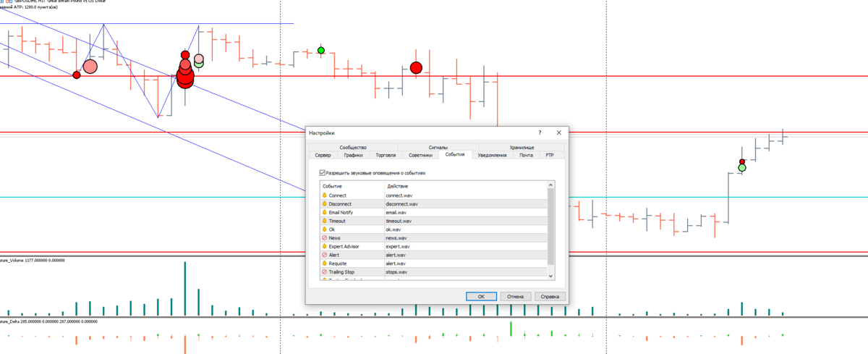The image size is (868, 354).
Task: Click the Отмена button
Action: click(515, 297)
